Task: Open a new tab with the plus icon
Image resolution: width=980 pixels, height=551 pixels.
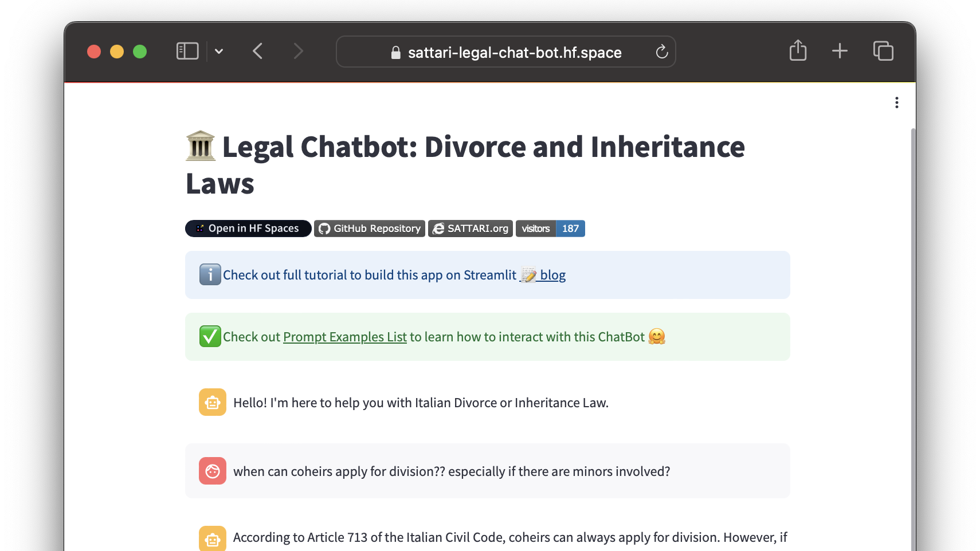Action: [x=840, y=51]
